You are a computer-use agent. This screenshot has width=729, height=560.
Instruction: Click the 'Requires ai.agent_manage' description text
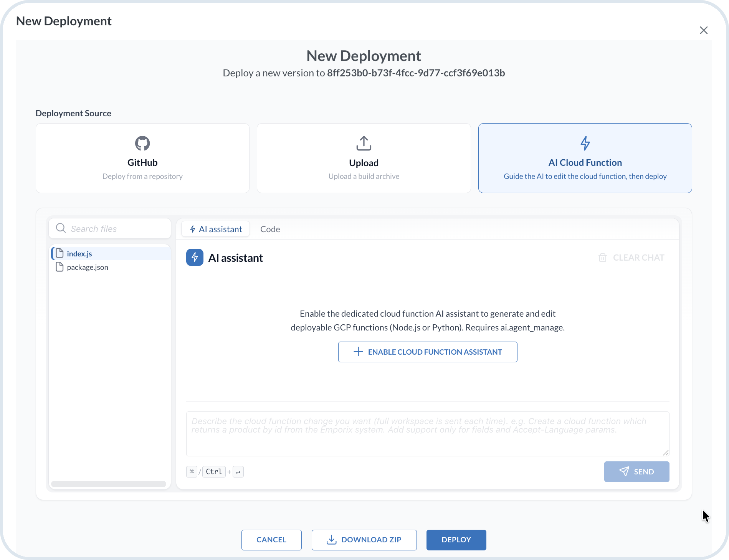(x=515, y=327)
